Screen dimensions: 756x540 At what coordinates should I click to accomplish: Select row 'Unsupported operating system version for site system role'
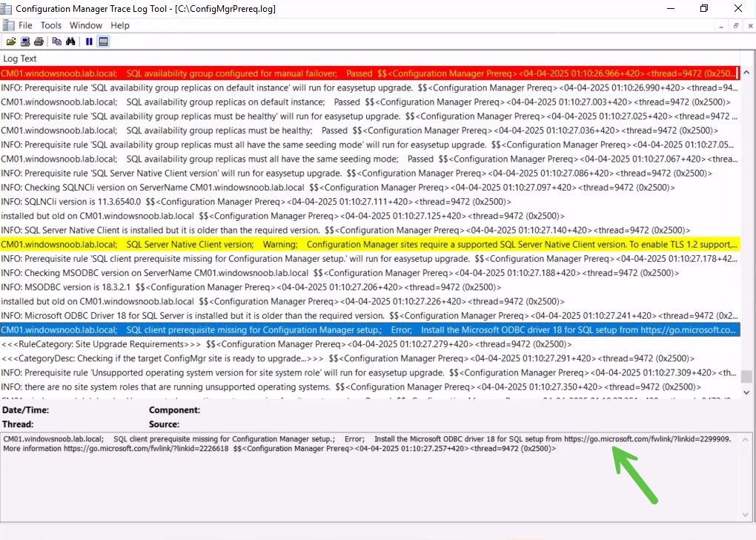tap(370, 373)
